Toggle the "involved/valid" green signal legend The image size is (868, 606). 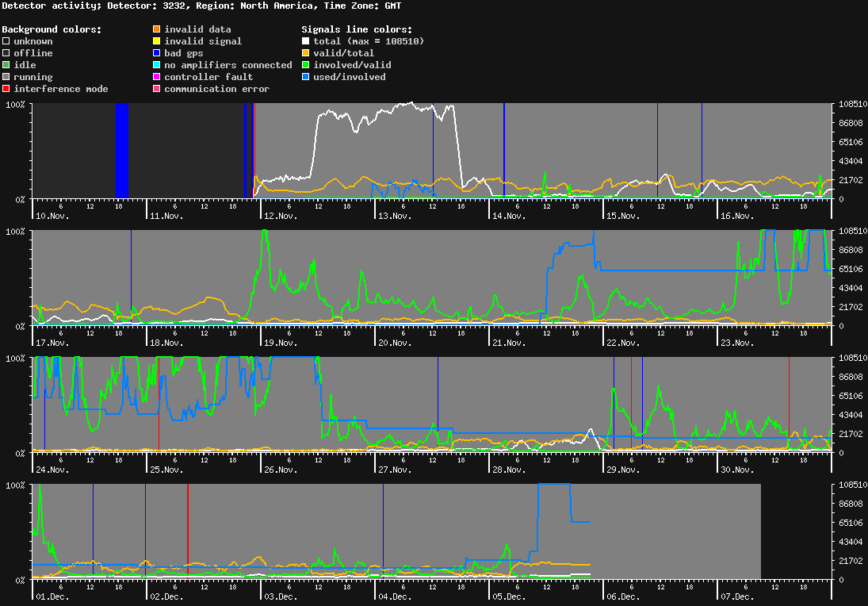(304, 65)
